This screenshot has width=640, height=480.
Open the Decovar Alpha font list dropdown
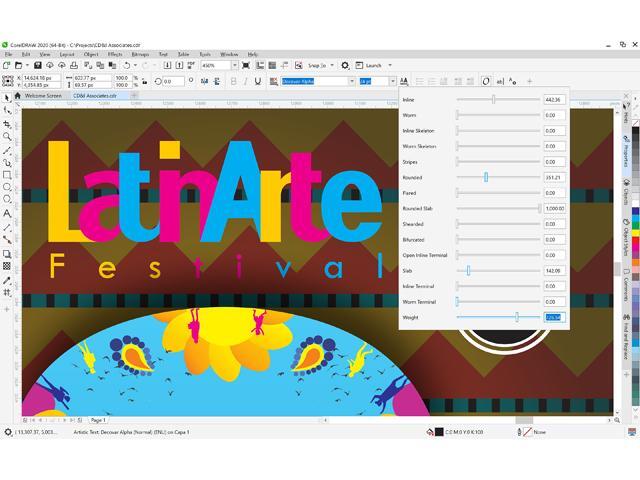[351, 81]
